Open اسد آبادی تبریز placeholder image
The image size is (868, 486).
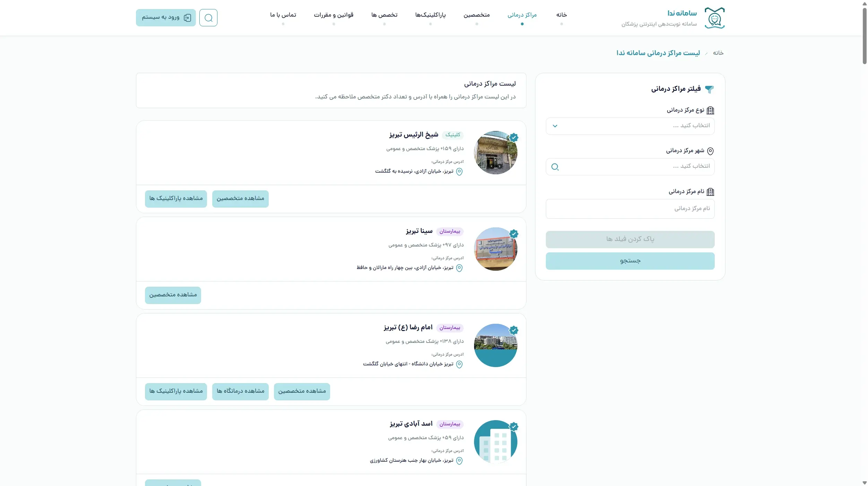(496, 442)
